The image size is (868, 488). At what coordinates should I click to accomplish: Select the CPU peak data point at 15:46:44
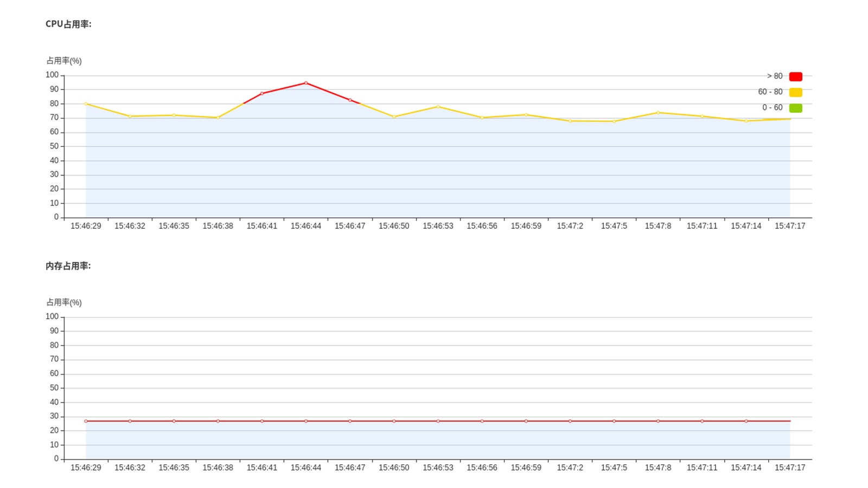click(x=306, y=83)
